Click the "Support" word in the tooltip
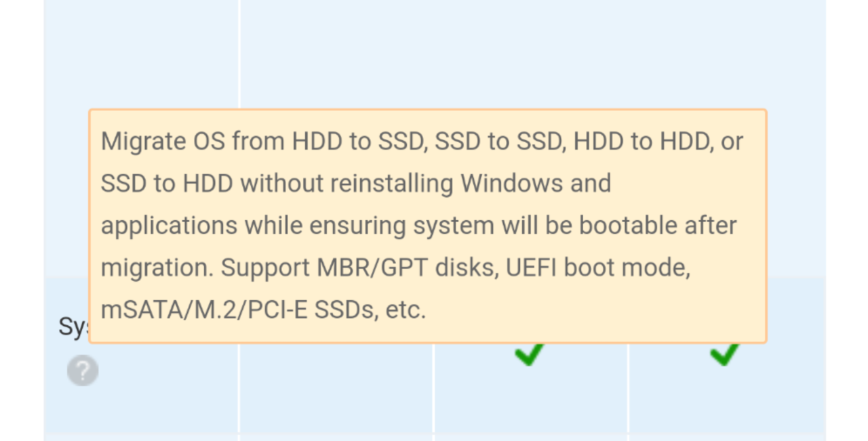This screenshot has width=868, height=441. click(266, 269)
